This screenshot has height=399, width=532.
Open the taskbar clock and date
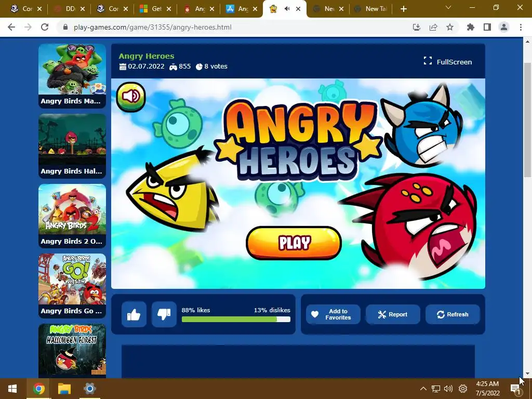coord(487,389)
